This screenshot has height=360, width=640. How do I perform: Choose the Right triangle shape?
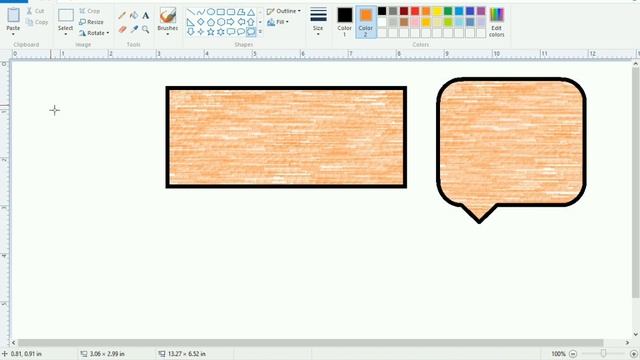tap(191, 22)
